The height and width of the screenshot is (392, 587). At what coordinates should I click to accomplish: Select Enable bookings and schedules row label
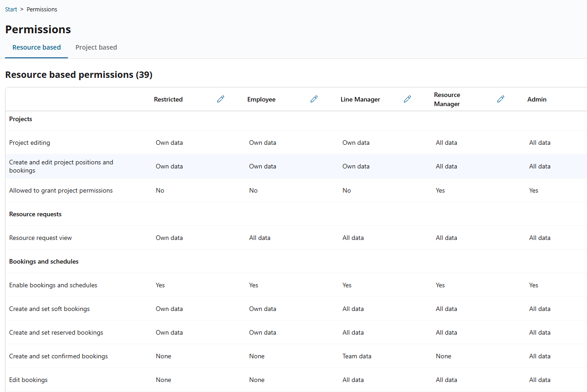coord(53,285)
